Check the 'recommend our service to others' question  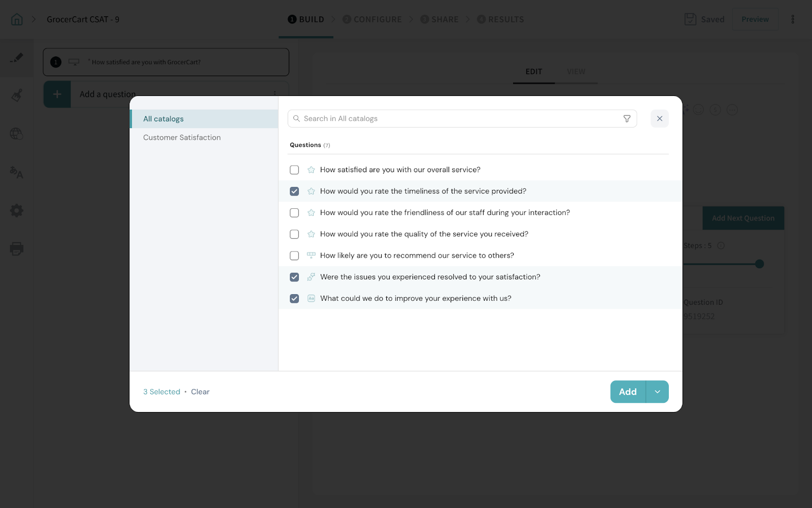click(294, 256)
